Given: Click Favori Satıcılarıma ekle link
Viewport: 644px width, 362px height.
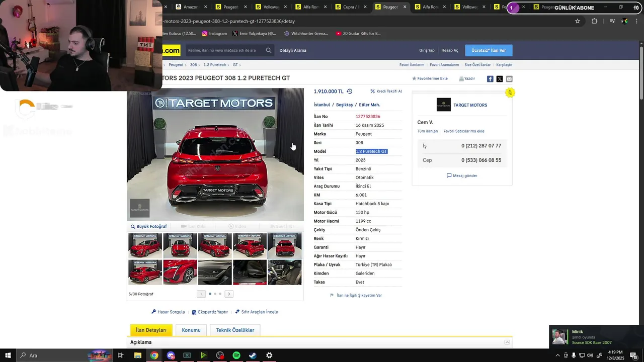Looking at the screenshot, I should [x=464, y=131].
